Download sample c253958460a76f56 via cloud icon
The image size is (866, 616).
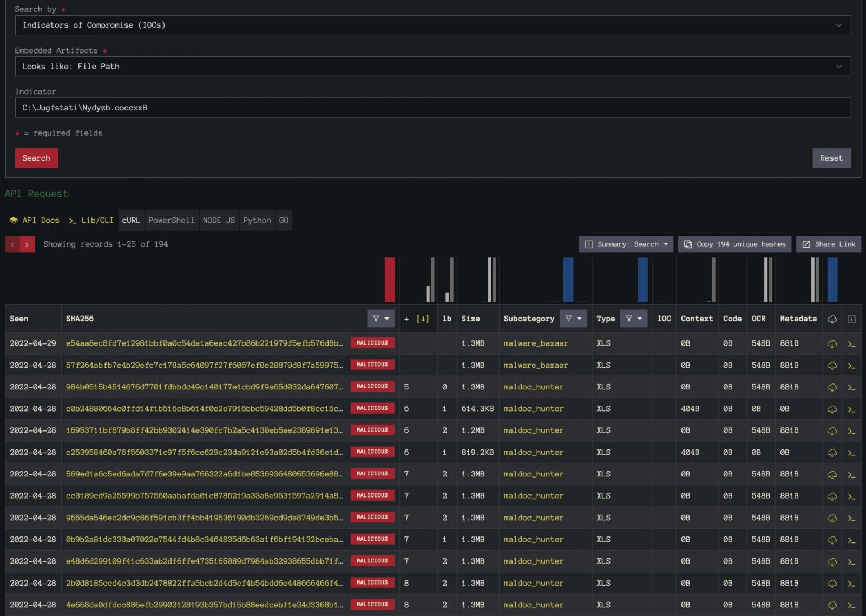pos(832,453)
